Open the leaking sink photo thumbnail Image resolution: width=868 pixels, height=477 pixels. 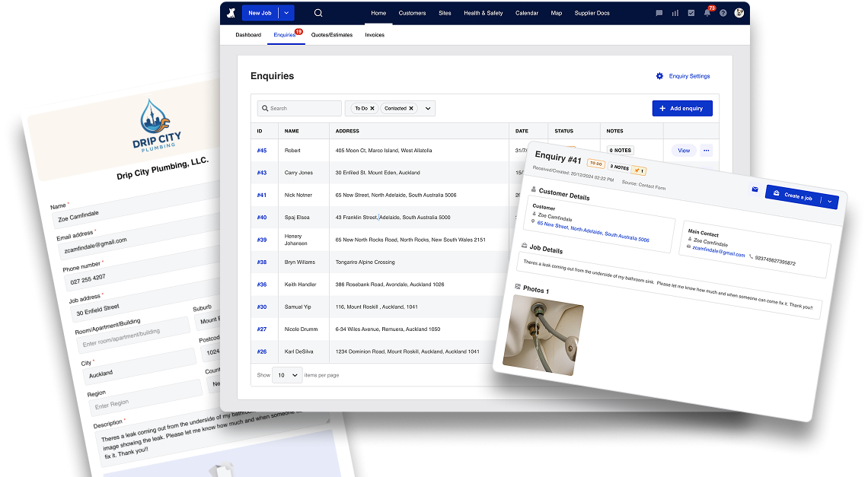pos(544,334)
